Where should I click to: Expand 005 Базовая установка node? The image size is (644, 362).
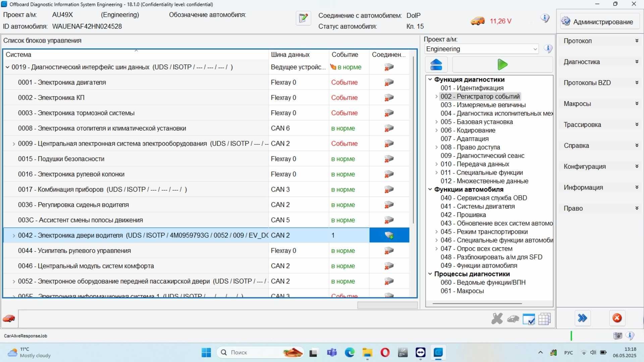coord(436,122)
